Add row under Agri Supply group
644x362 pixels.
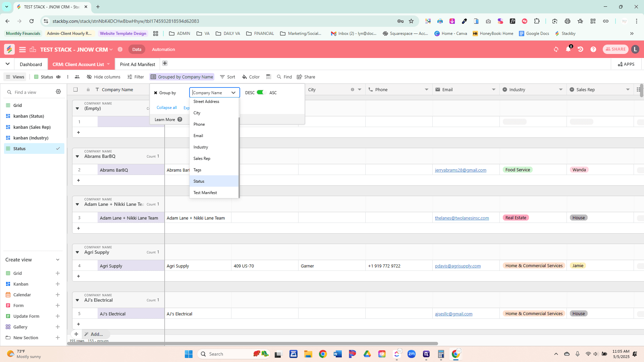pos(78,276)
